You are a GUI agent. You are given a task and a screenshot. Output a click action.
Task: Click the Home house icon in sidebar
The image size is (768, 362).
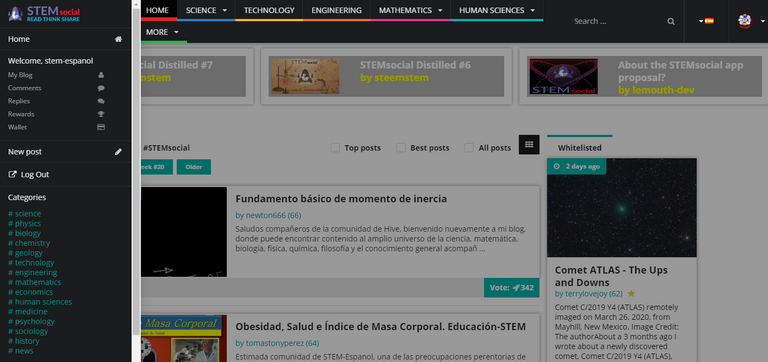[118, 39]
